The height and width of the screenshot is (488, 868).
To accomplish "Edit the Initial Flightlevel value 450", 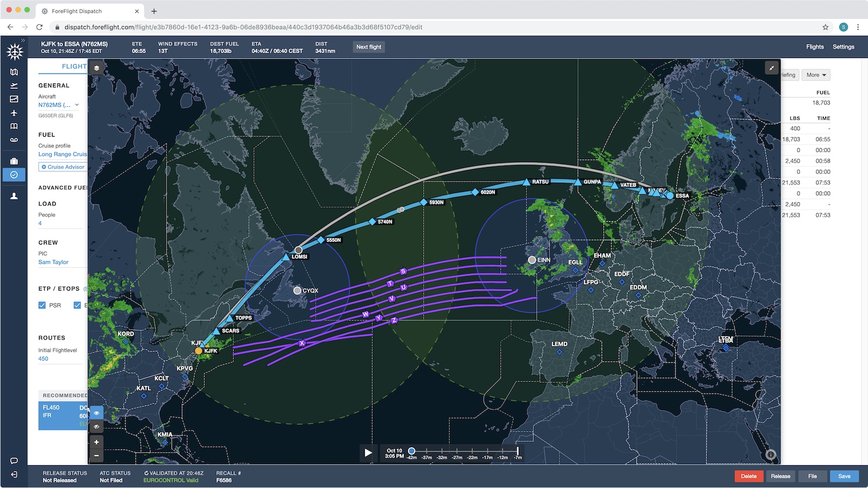I will click(x=43, y=359).
